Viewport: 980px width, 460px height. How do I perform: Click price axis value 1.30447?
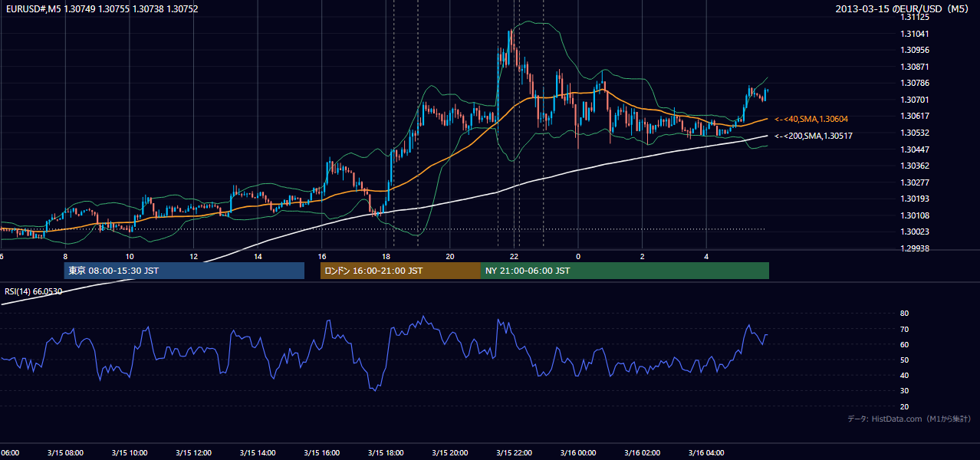[915, 149]
